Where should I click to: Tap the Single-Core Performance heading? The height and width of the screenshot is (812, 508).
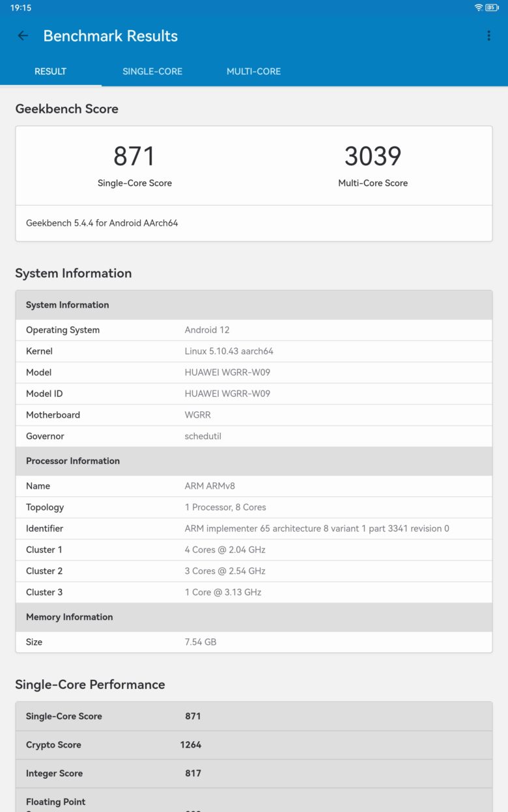[x=90, y=684]
